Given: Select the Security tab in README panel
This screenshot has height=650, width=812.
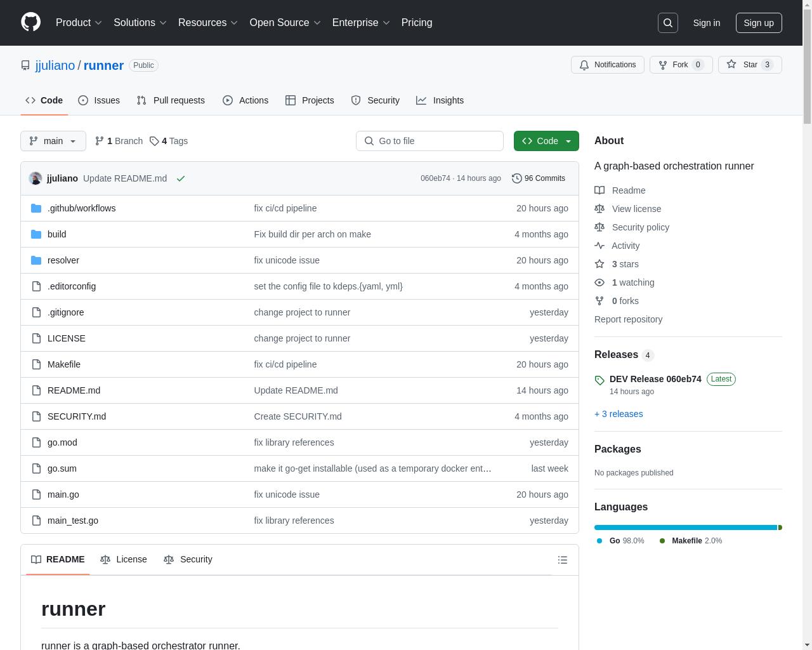Looking at the screenshot, I should (x=188, y=559).
